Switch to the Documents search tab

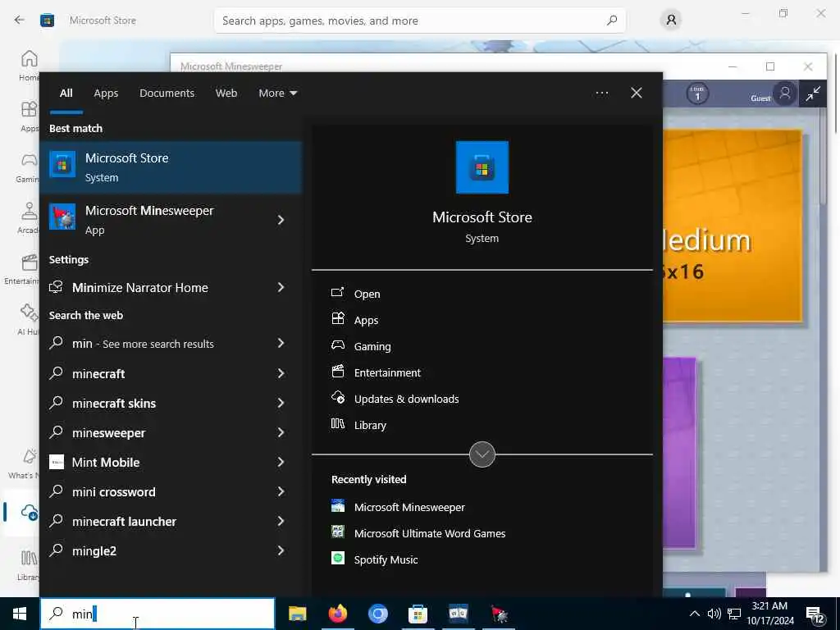coord(167,94)
